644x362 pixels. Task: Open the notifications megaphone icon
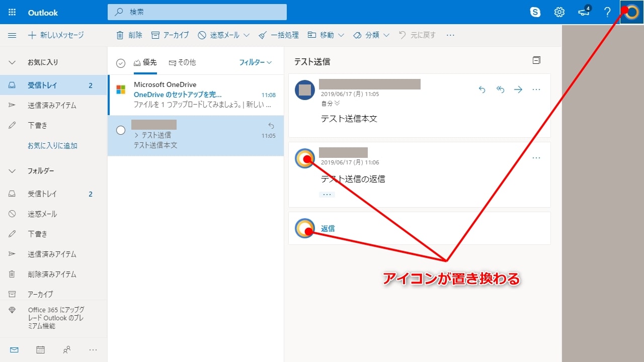pos(584,12)
